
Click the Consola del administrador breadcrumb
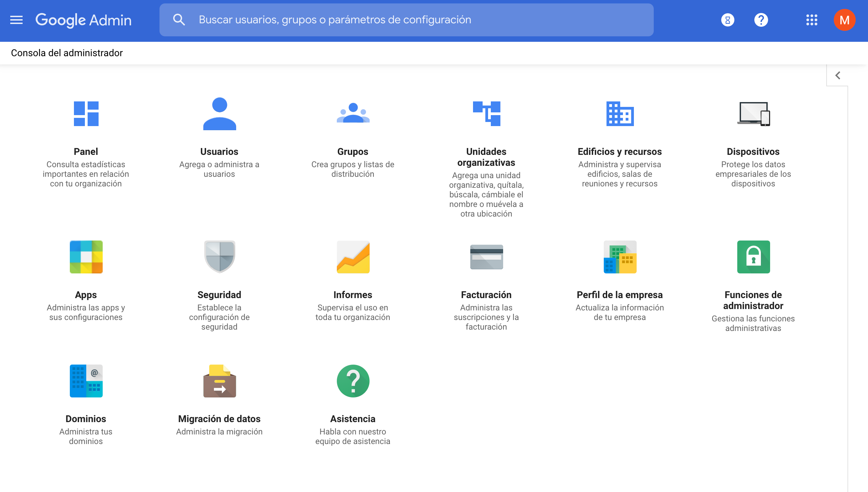[67, 53]
